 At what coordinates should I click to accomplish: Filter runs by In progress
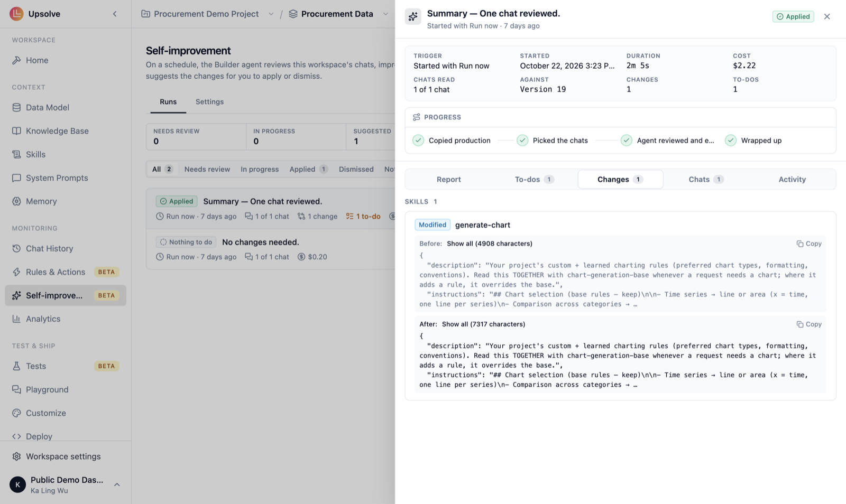tap(260, 169)
